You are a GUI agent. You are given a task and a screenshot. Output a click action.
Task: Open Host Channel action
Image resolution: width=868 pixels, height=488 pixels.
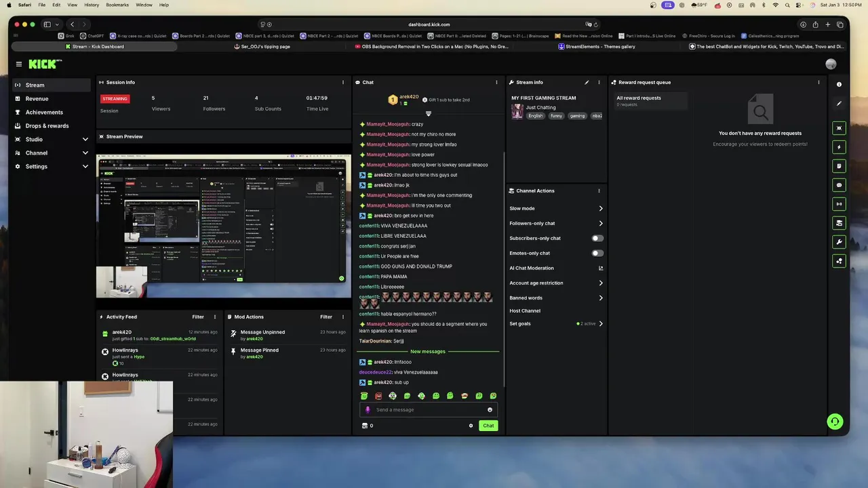(x=525, y=311)
